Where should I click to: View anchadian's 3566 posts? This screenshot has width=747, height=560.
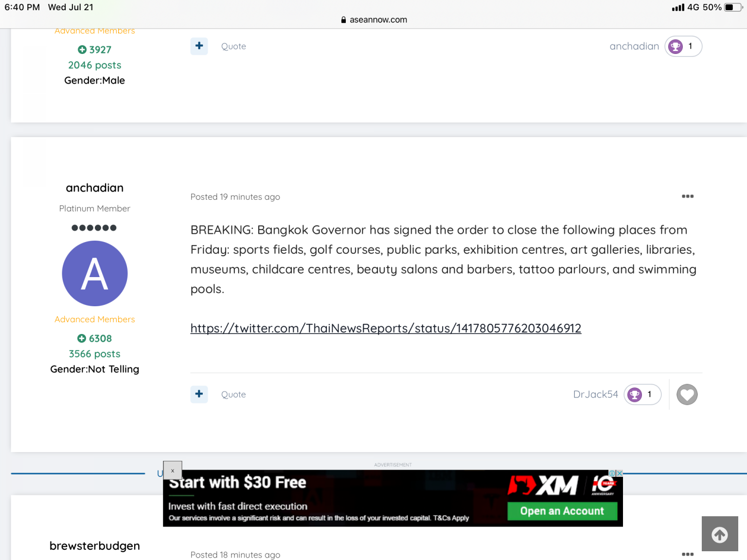tap(95, 354)
